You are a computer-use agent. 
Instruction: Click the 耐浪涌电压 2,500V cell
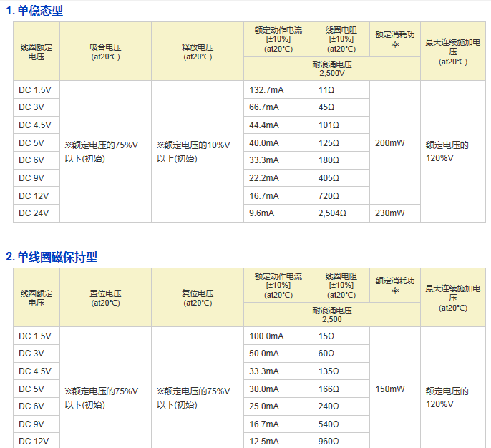331,69
